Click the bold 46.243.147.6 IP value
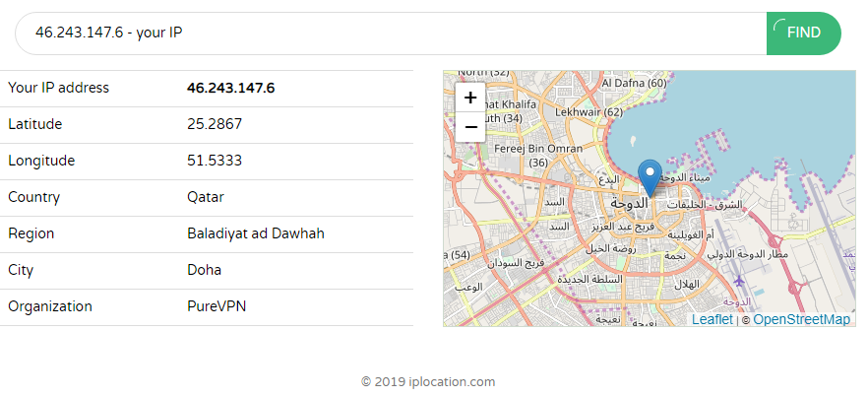868x397 pixels. 230,88
